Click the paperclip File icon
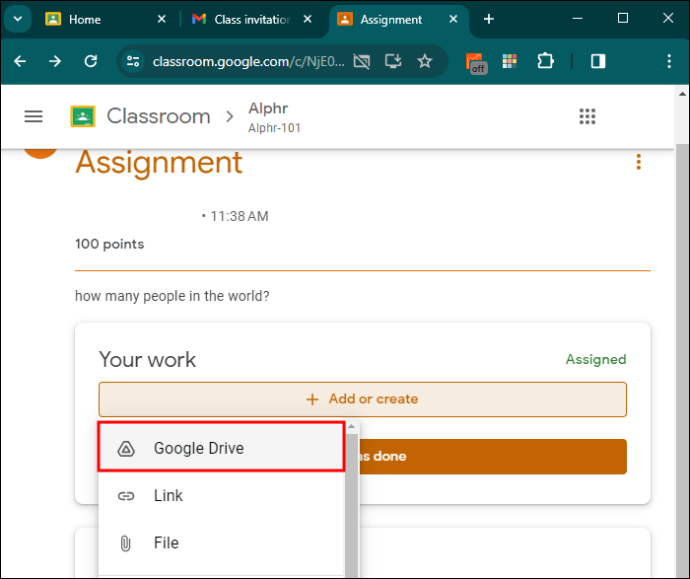Screen dimensions: 690x579 tap(126, 543)
